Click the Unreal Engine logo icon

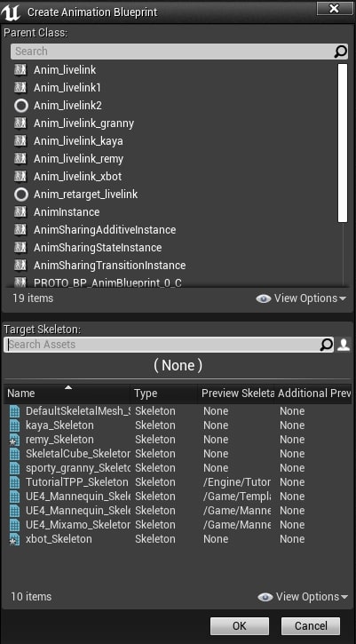tap(11, 12)
